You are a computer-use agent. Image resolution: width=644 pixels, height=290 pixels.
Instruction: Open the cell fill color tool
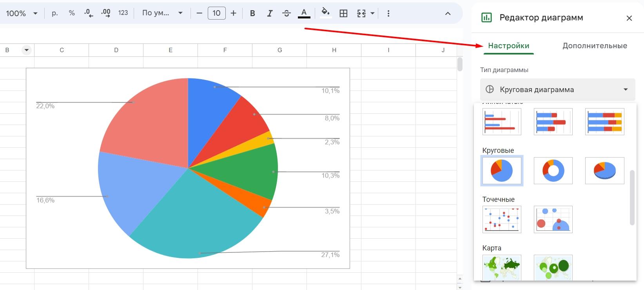pyautogui.click(x=325, y=13)
